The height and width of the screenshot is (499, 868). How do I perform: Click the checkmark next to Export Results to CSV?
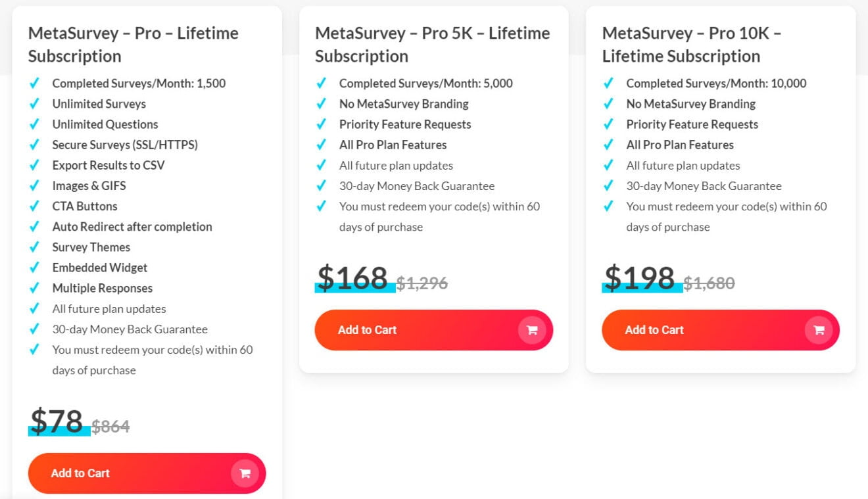tap(35, 165)
